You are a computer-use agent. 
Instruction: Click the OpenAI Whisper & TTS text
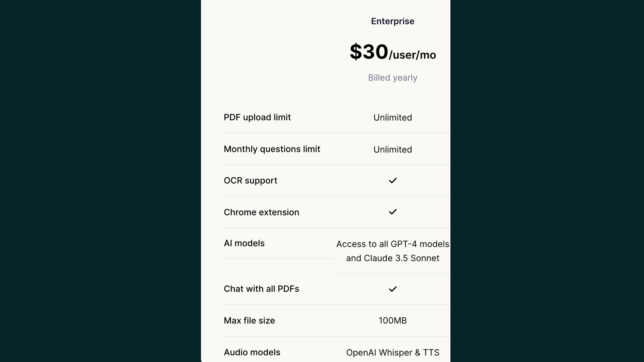click(x=392, y=352)
